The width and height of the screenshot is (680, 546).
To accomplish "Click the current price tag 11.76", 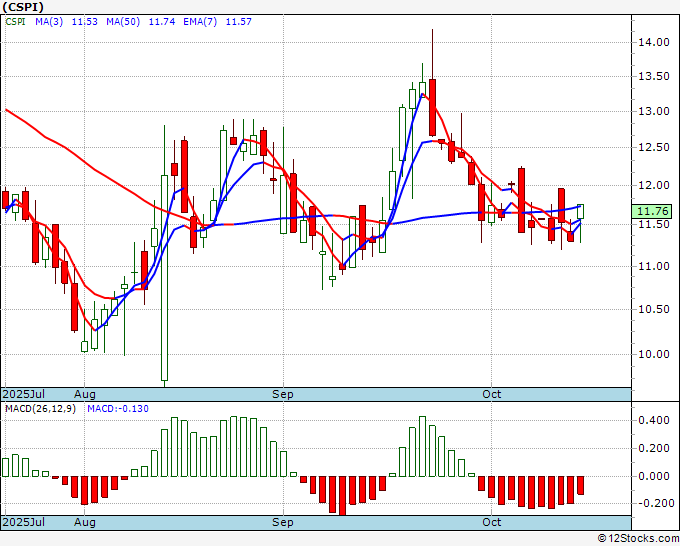I will (653, 212).
